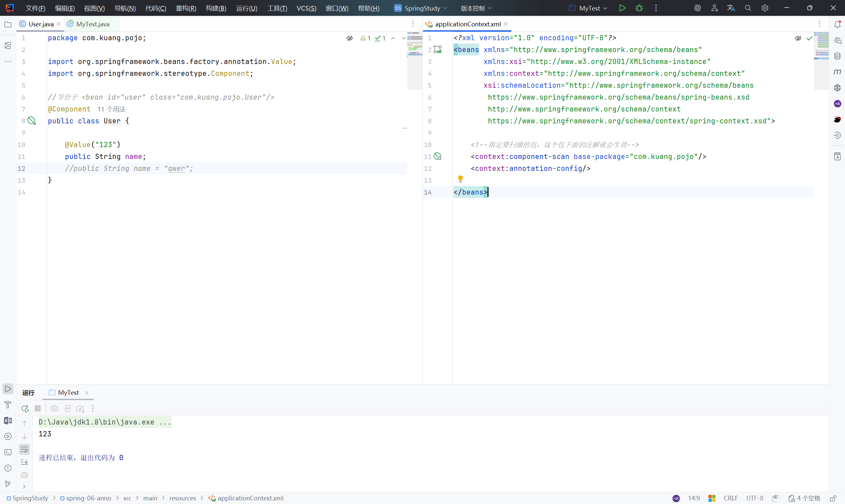845x504 pixels.
Task: Start debugging with the bug icon
Action: pos(639,8)
